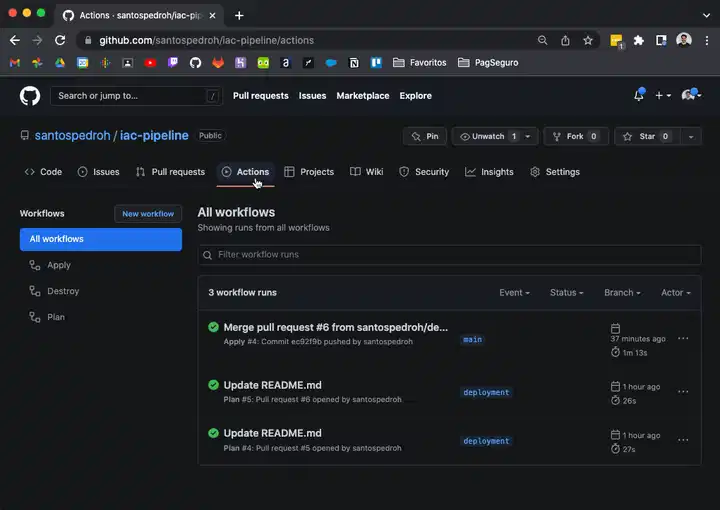Click the main branch label
The height and width of the screenshot is (510, 720).
click(x=472, y=340)
